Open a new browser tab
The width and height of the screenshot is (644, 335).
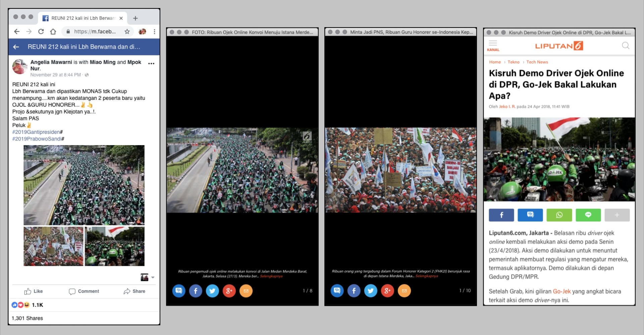tap(136, 18)
